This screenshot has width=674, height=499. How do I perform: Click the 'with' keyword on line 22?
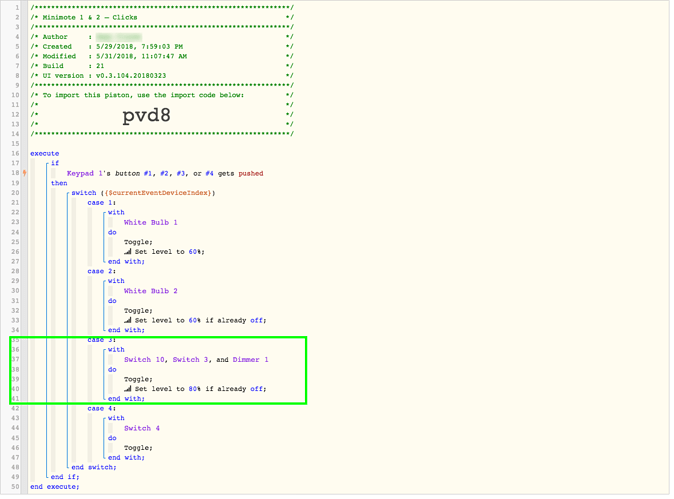click(116, 213)
